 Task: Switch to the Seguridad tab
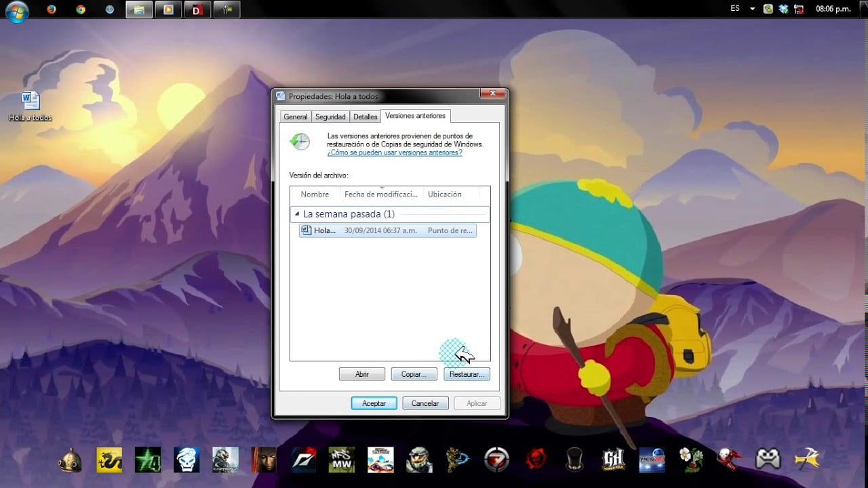click(x=330, y=117)
